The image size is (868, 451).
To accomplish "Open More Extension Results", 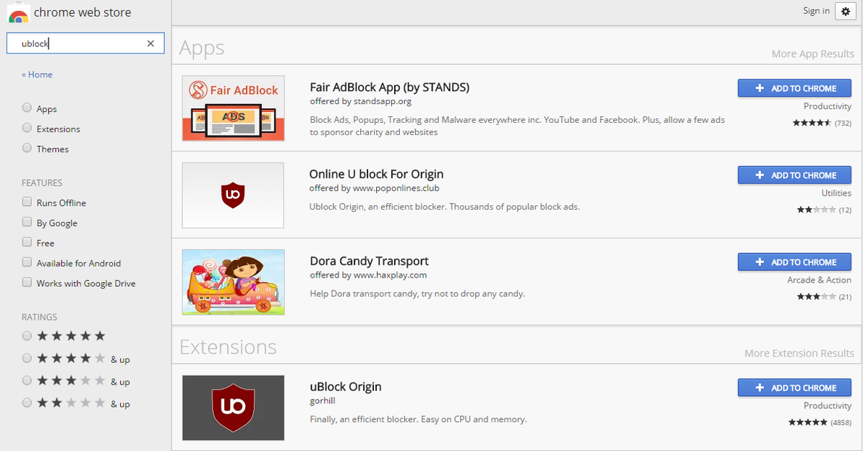I will [x=799, y=353].
